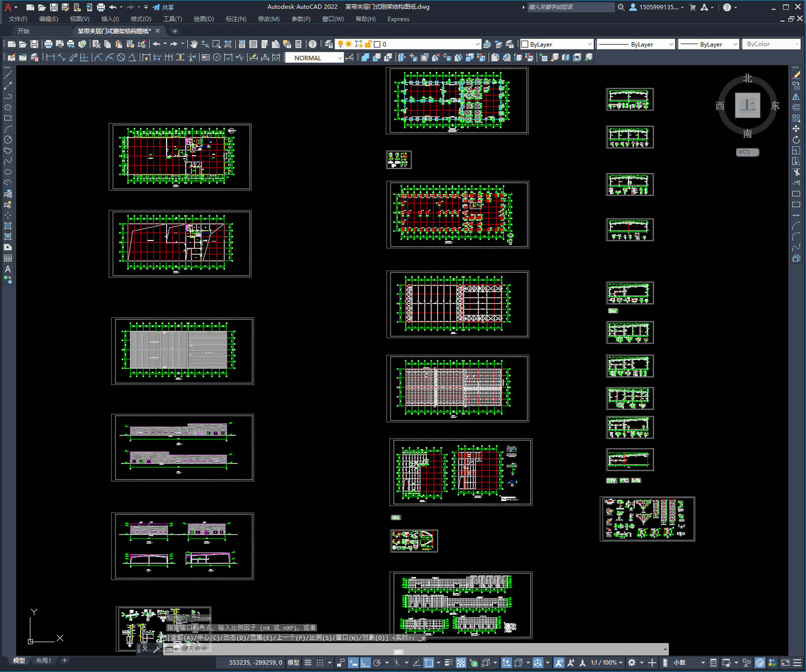Screen dimensions: 806x672
Task: Activate the Pan hand tool
Action: pos(194,44)
